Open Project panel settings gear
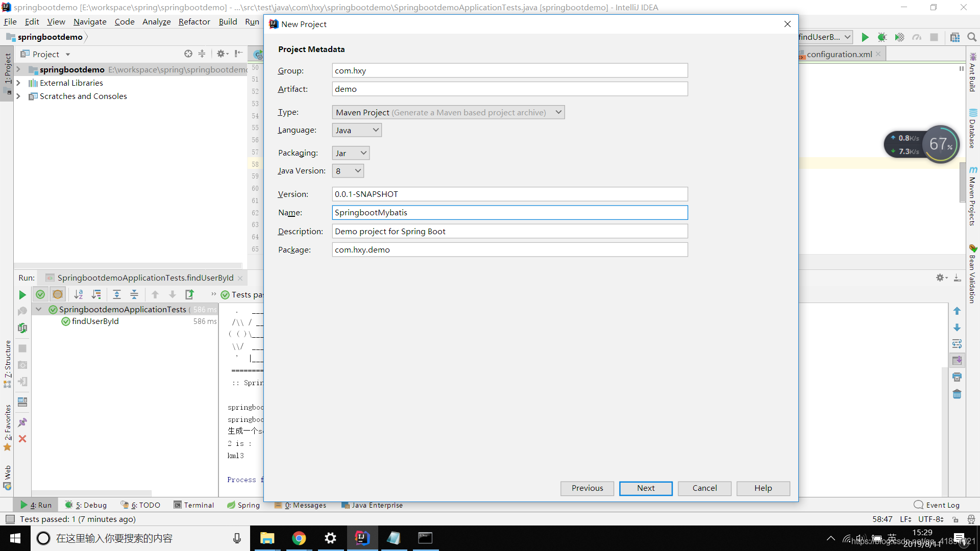Viewport: 980px width, 551px height. tap(223, 54)
